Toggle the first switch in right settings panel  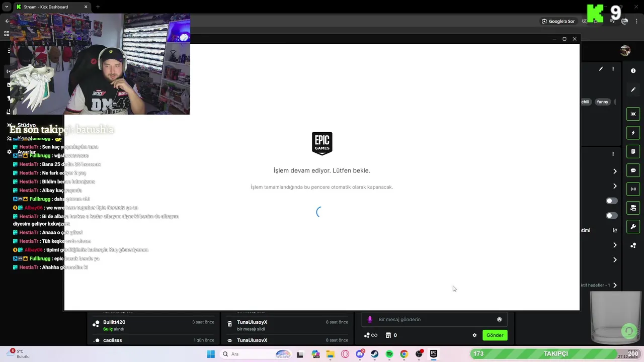pos(612,201)
